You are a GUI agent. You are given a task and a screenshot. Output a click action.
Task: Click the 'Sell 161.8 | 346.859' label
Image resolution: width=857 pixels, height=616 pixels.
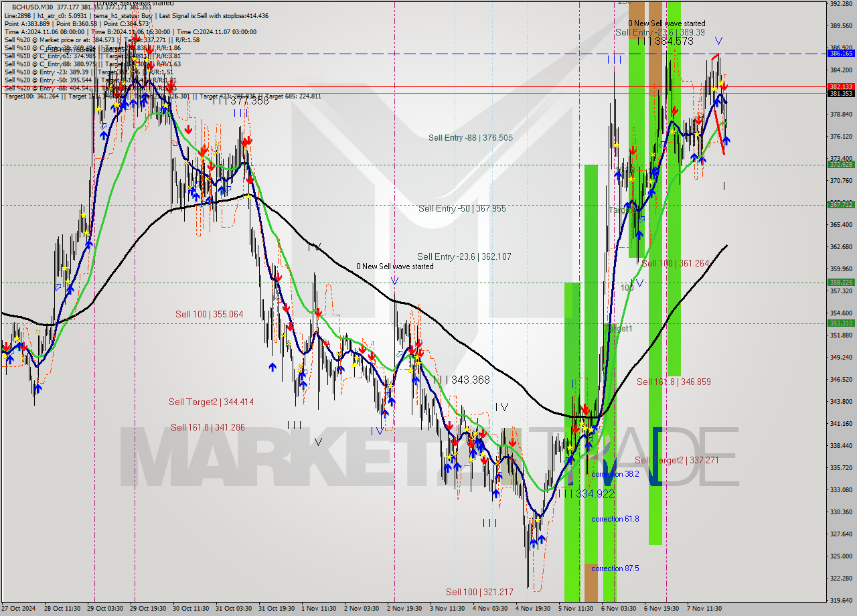click(x=674, y=382)
